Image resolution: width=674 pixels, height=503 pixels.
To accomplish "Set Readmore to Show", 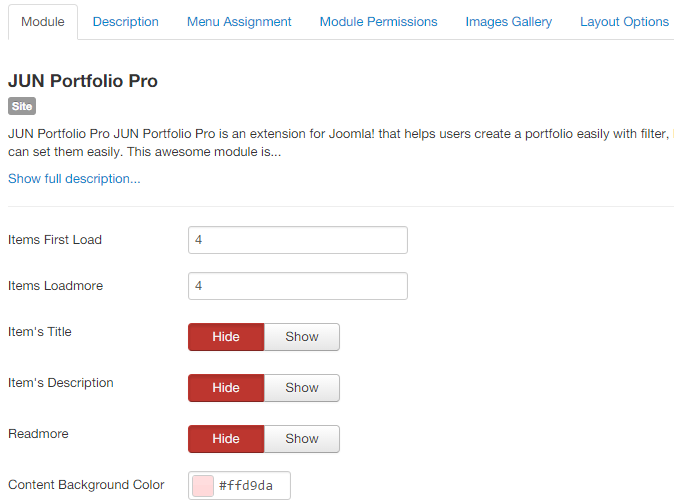I will click(302, 439).
